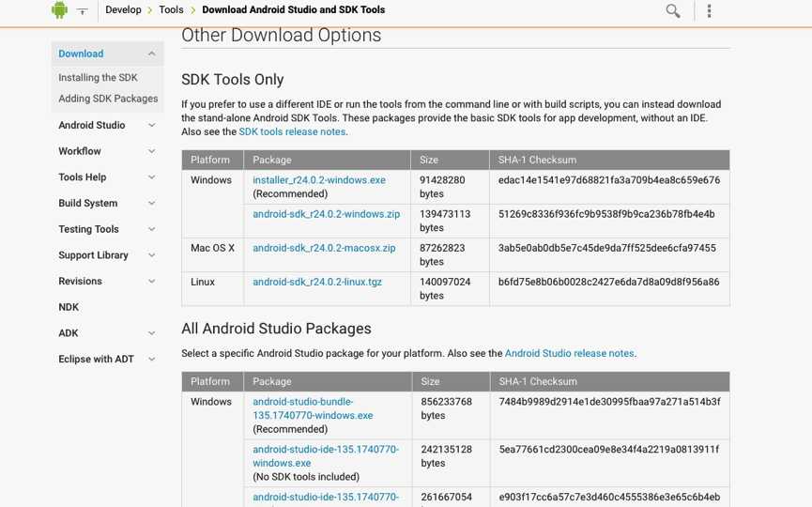Click the Android robot logo
Image resolution: width=812 pixels, height=507 pixels.
tap(59, 9)
